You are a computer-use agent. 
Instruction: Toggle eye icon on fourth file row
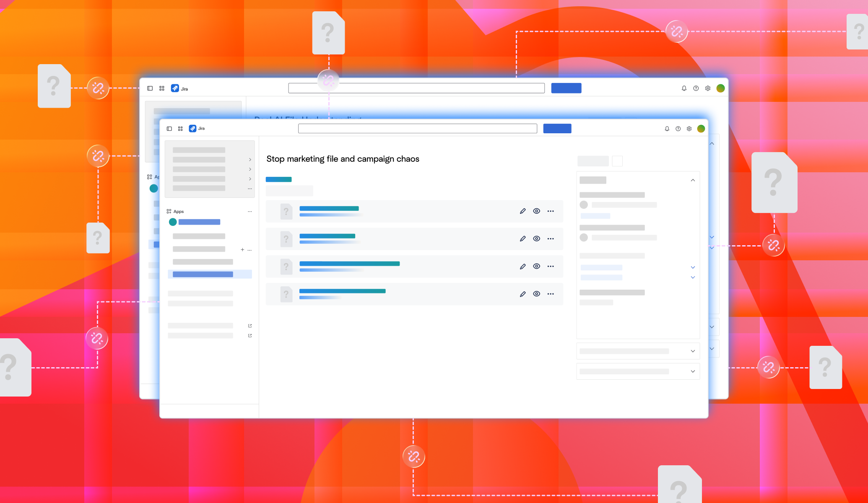click(x=536, y=294)
